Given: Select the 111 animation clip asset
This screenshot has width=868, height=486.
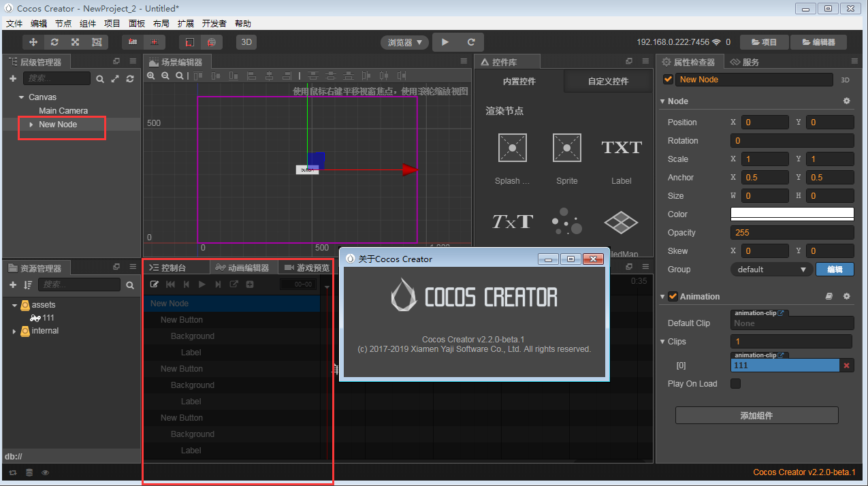Looking at the screenshot, I should click(x=48, y=318).
